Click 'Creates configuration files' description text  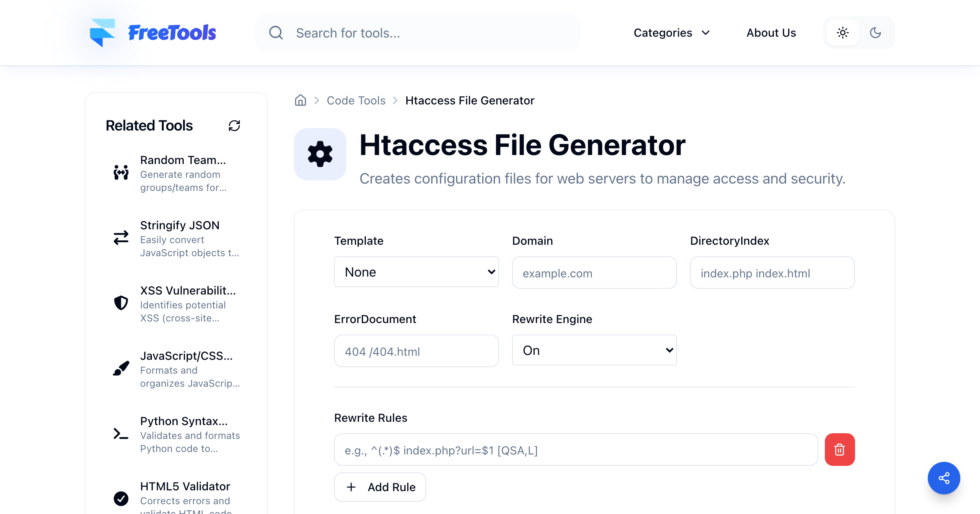point(603,179)
